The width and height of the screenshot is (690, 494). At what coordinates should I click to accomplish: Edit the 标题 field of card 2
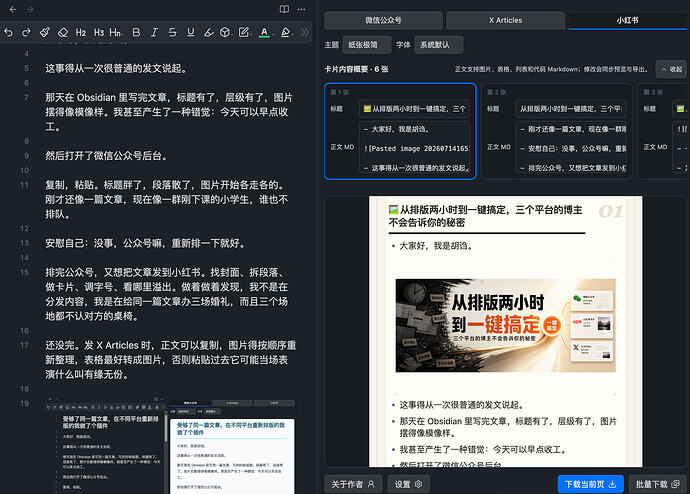click(571, 109)
